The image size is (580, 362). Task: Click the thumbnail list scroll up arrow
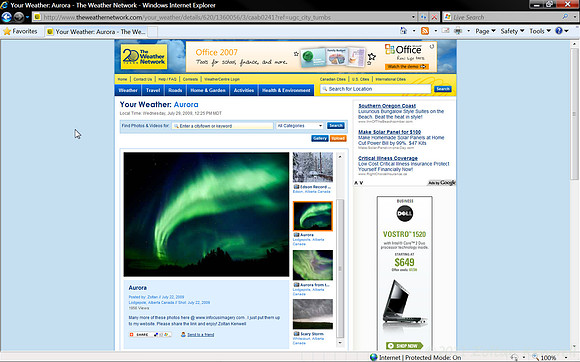pos(340,157)
